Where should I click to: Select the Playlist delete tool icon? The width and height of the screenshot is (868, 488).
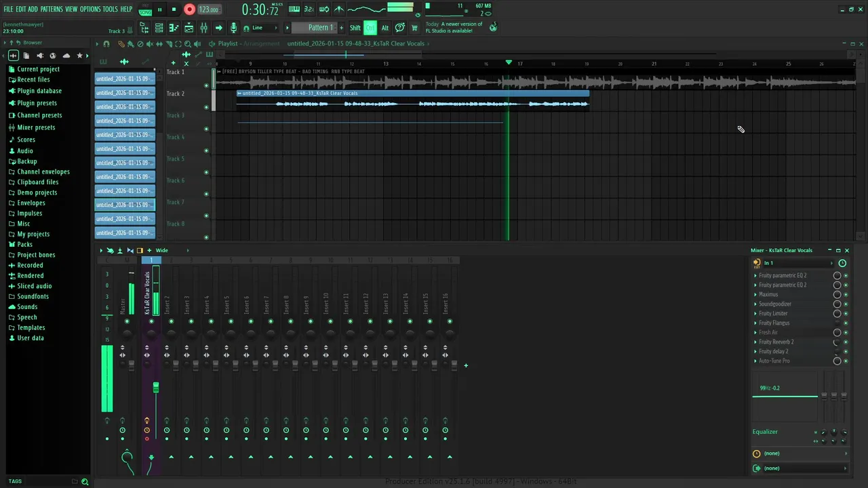(140, 44)
